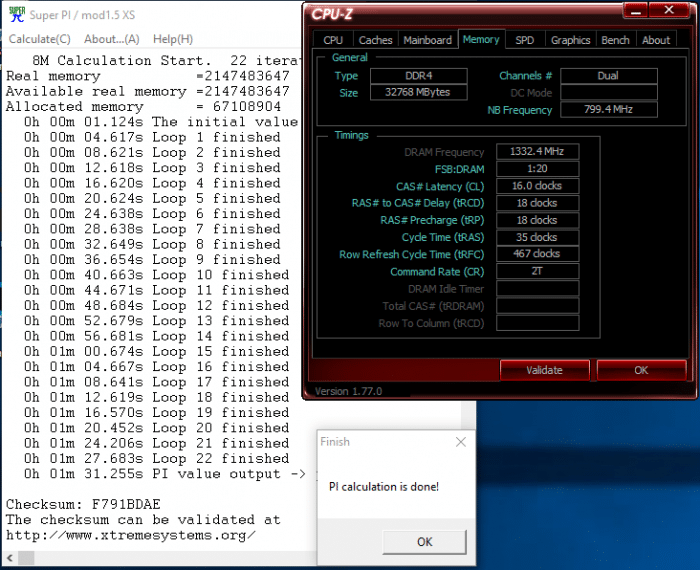Switch to the Mainboard tab
Screen dimensions: 700x570
pos(428,40)
